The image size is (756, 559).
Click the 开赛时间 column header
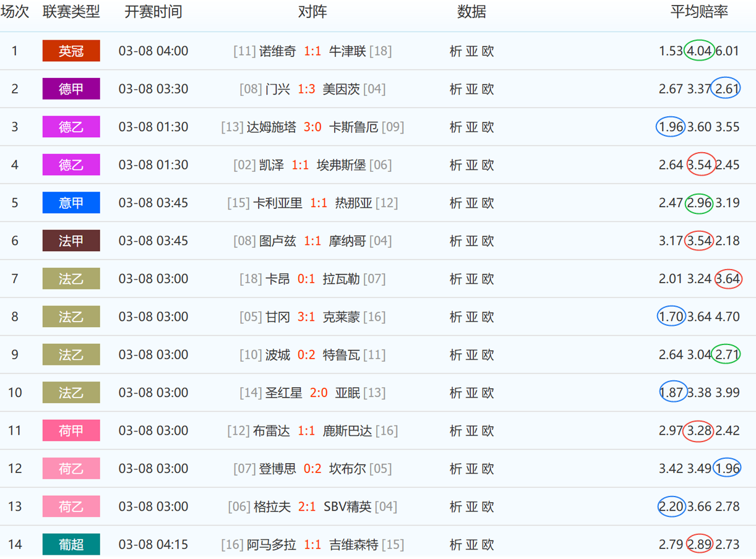click(x=153, y=12)
